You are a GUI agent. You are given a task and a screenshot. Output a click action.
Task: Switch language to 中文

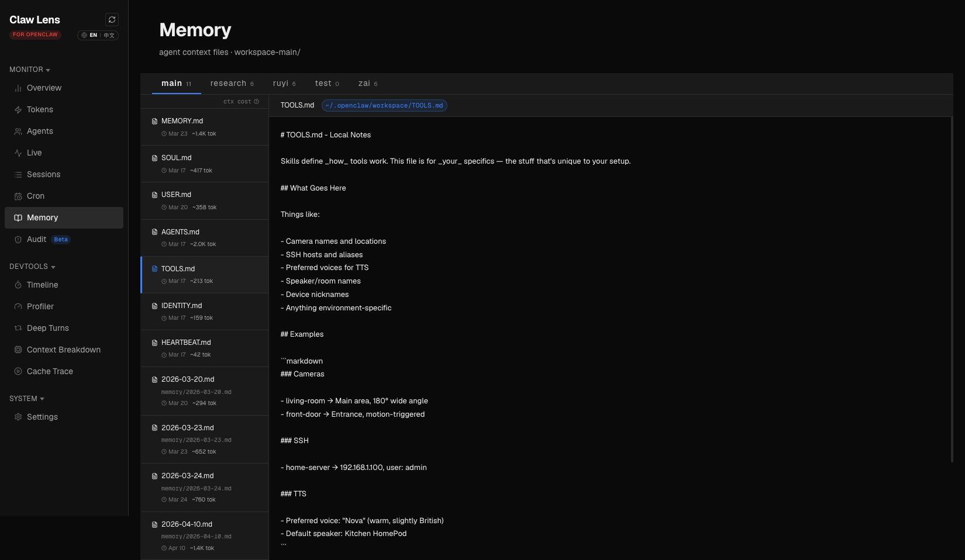pyautogui.click(x=109, y=35)
